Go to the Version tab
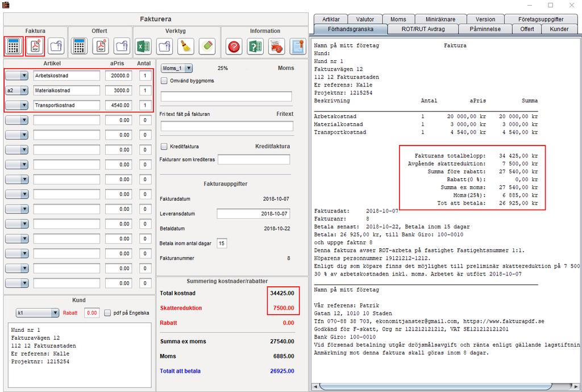The width and height of the screenshot is (582, 392). (x=485, y=19)
